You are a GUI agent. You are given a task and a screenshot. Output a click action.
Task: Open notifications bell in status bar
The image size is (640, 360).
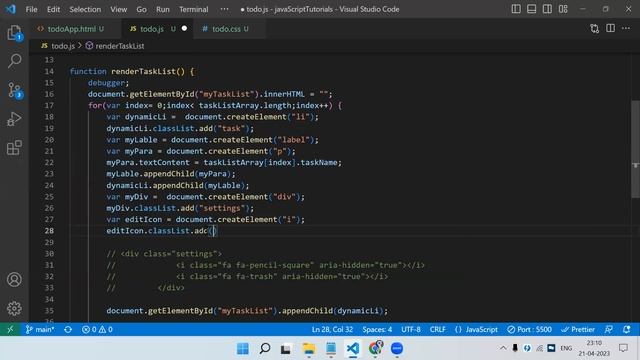point(627,329)
